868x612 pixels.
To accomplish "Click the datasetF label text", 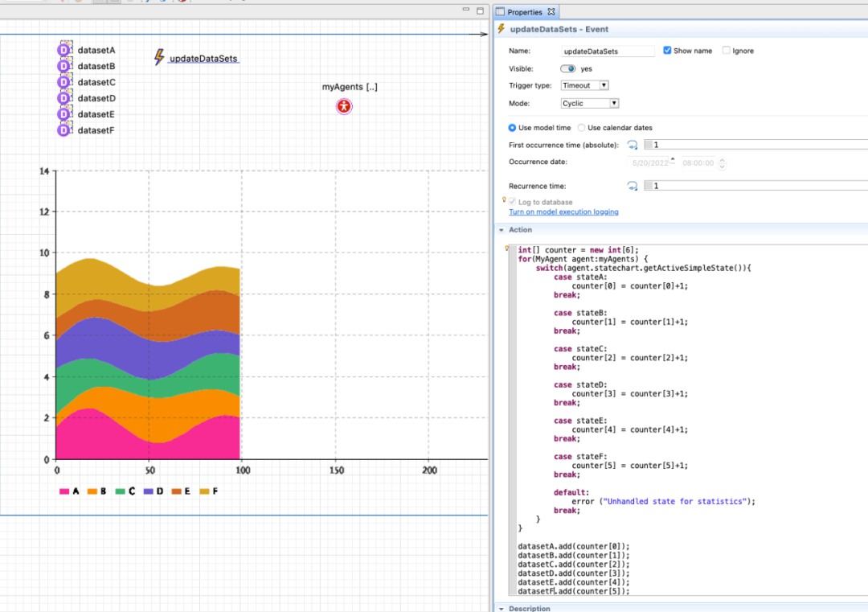I will (x=96, y=130).
